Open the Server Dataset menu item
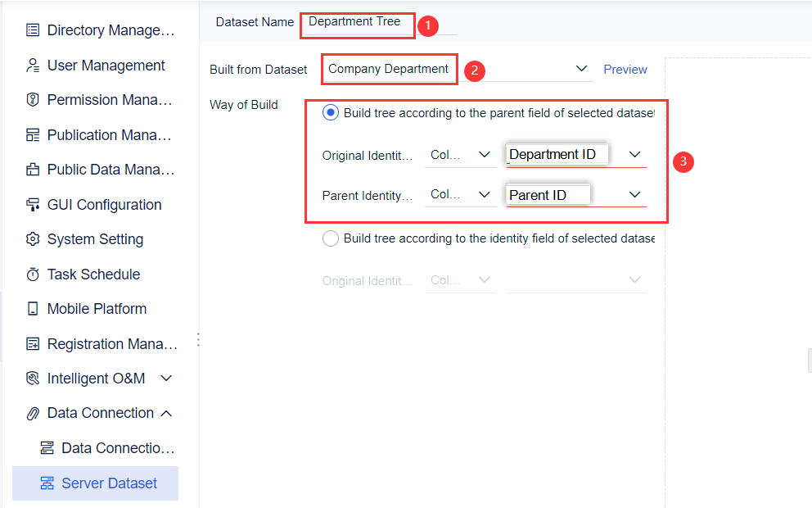 tap(109, 483)
